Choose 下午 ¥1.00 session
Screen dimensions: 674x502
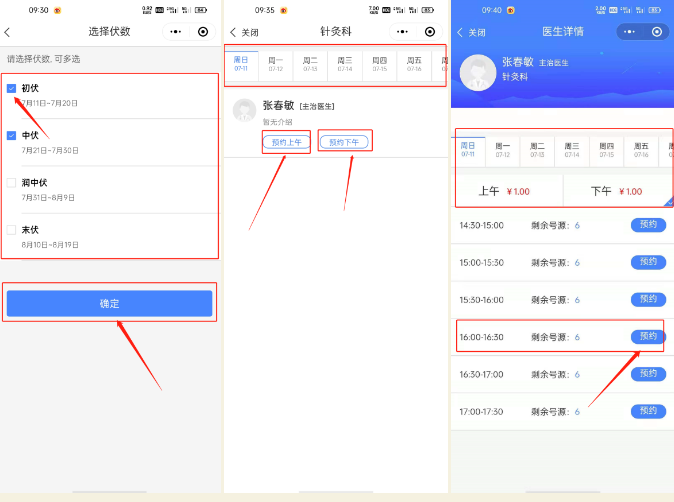pos(618,191)
